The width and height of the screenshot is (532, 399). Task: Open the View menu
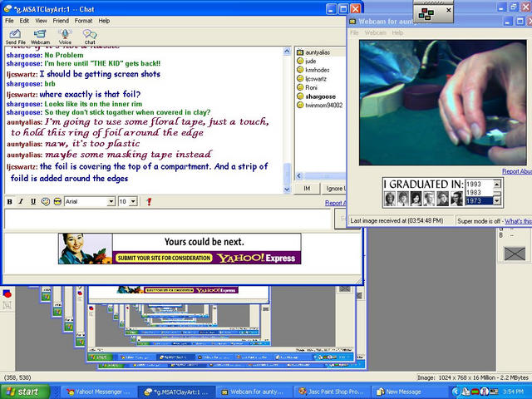point(41,21)
